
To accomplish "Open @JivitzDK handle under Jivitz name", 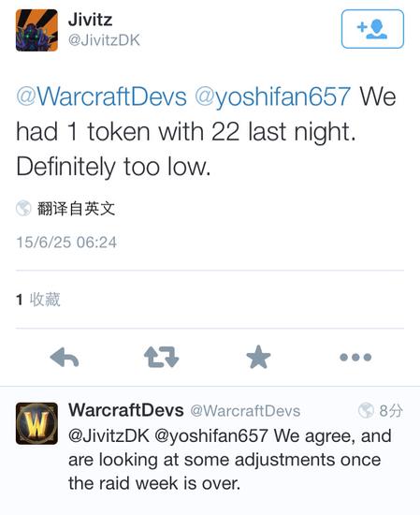I will (104, 40).
